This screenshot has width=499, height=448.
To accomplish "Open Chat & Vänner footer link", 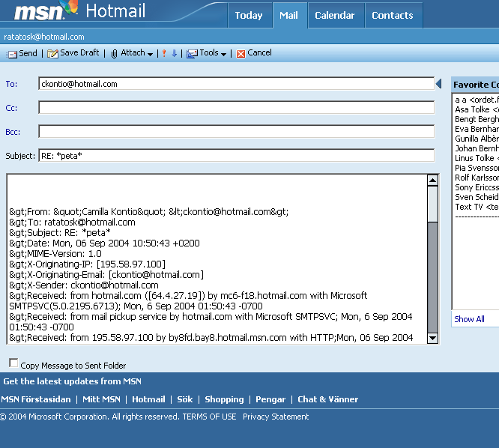I will (x=327, y=399).
